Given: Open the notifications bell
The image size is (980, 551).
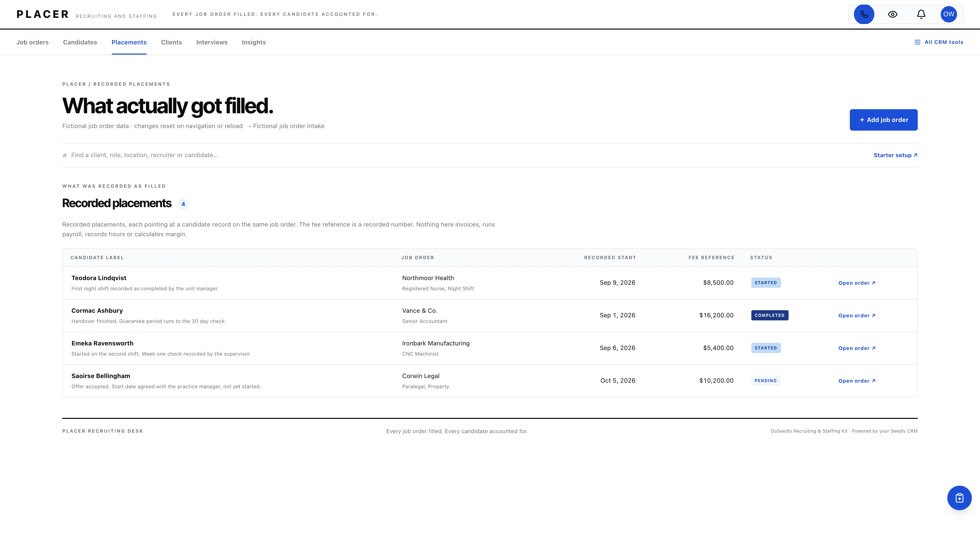Looking at the screenshot, I should tap(921, 14).
